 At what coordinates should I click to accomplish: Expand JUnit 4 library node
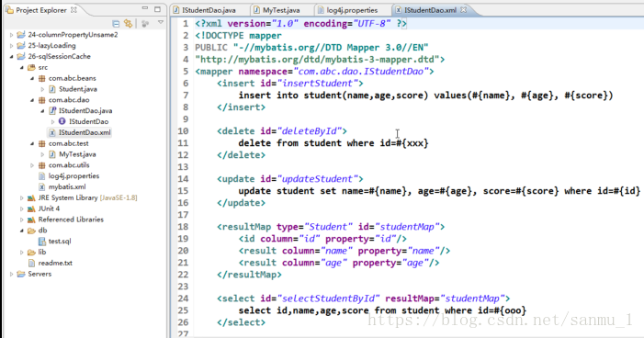tap(22, 208)
